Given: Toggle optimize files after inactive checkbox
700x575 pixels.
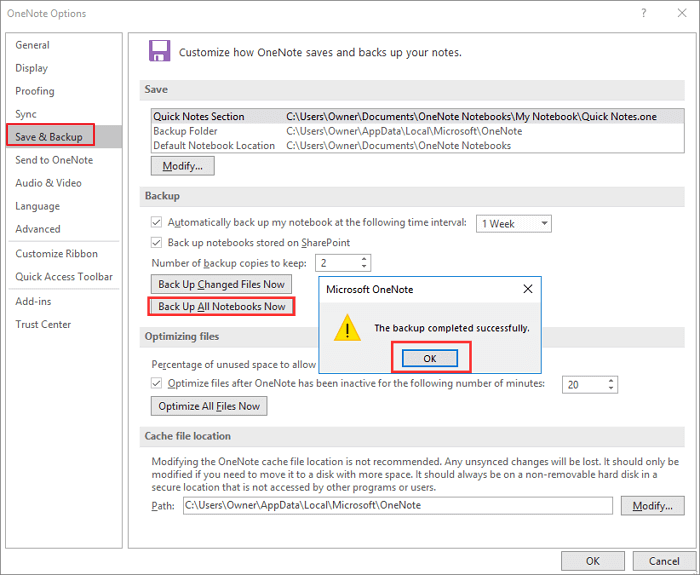Looking at the screenshot, I should 156,383.
